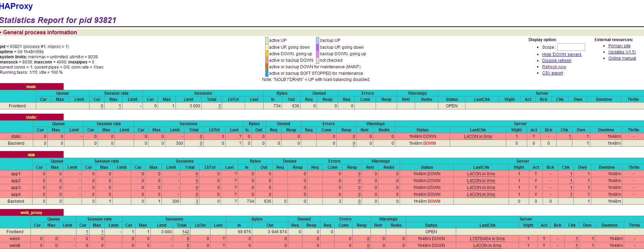The width and height of the screenshot is (644, 249).
Task: Click the CSV export link
Action: (552, 73)
